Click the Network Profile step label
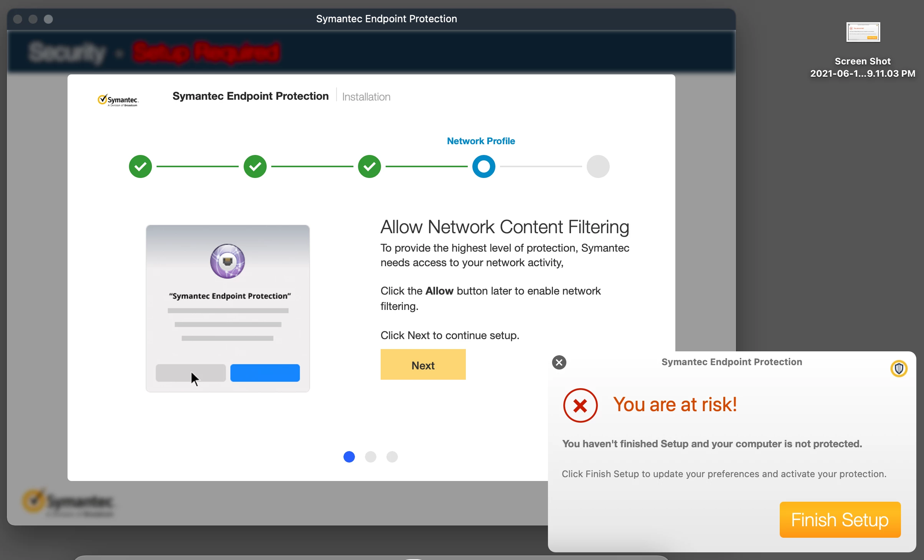Screen dimensions: 924x560 pyautogui.click(x=481, y=141)
